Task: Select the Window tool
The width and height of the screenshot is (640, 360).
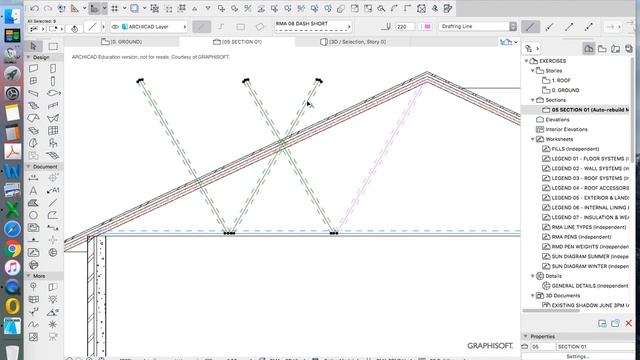Action: (x=33, y=81)
